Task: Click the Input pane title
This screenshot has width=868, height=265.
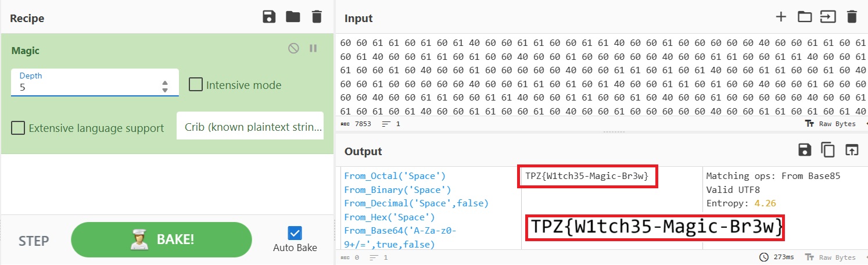Action: point(358,18)
